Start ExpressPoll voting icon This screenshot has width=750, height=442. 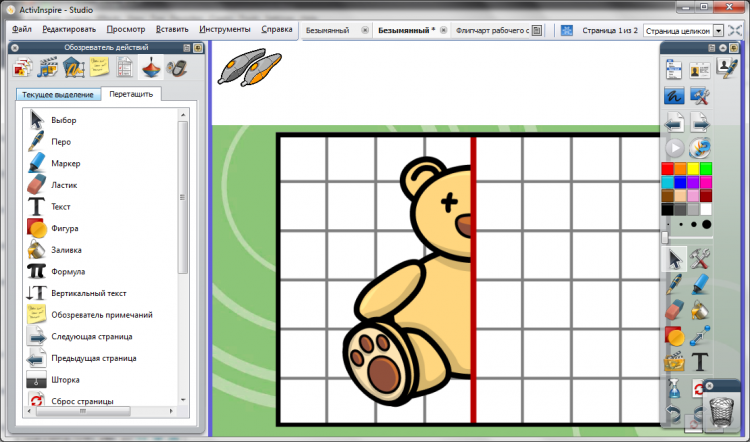click(x=700, y=148)
